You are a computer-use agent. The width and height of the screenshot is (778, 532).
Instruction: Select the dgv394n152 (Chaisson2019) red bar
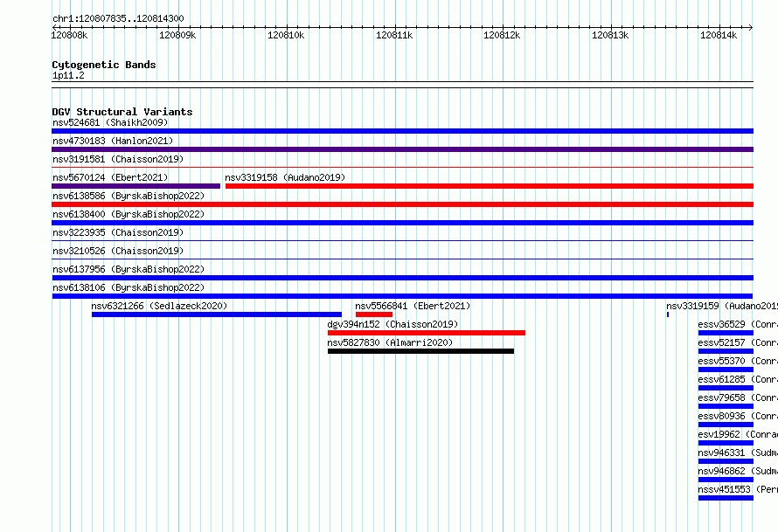(x=427, y=333)
